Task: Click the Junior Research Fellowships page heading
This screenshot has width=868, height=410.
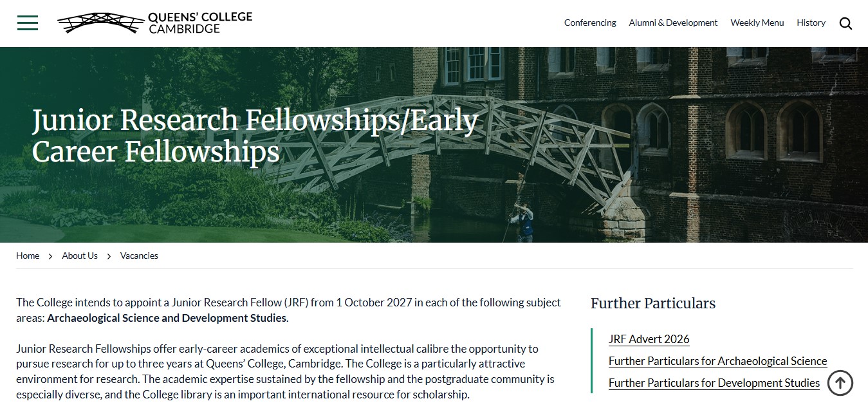Action: pos(255,136)
